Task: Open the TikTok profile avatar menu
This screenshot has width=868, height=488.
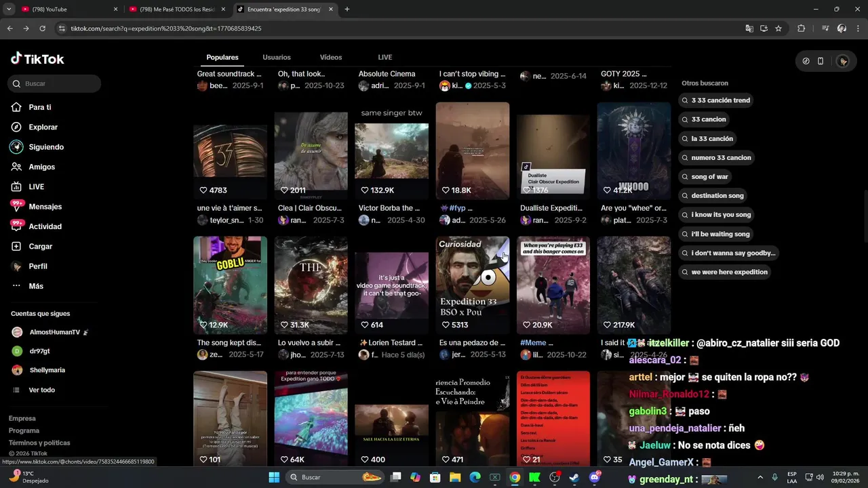Action: pyautogui.click(x=843, y=61)
